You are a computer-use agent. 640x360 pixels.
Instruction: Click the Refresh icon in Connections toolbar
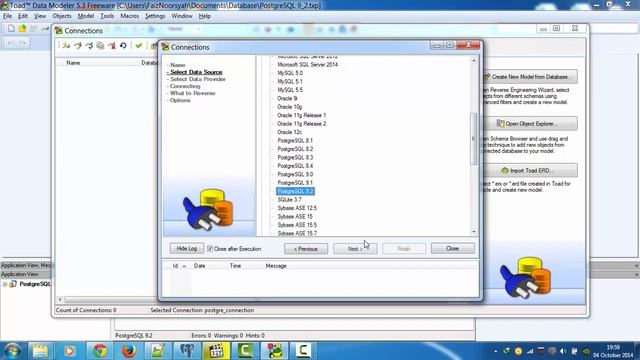click(123, 46)
